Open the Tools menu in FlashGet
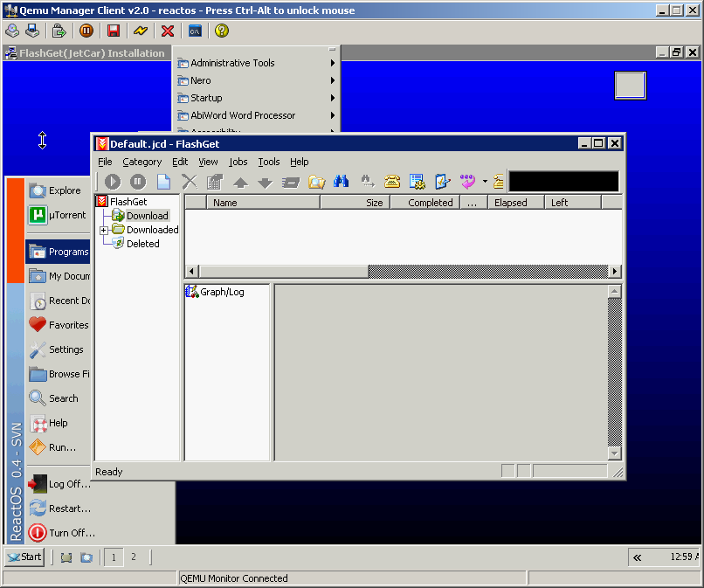 point(269,162)
